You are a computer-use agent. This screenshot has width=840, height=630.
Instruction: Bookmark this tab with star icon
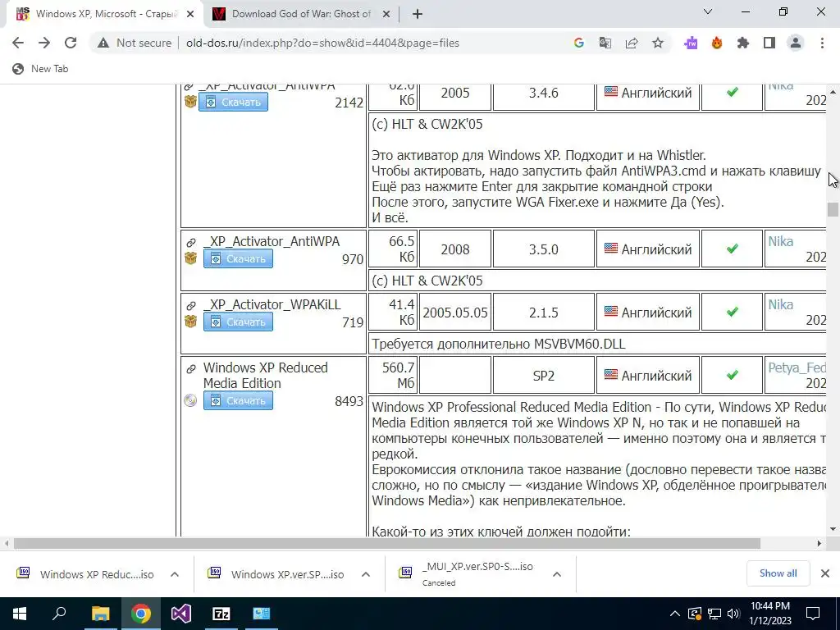click(658, 43)
